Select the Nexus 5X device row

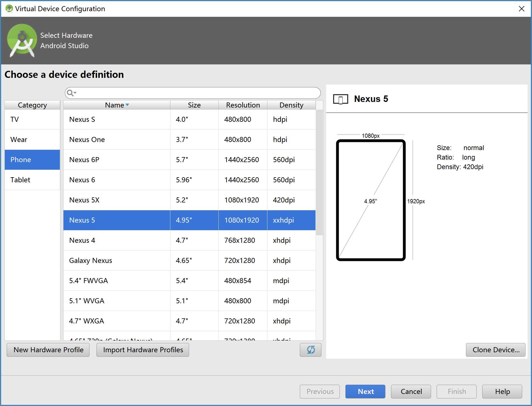point(189,200)
